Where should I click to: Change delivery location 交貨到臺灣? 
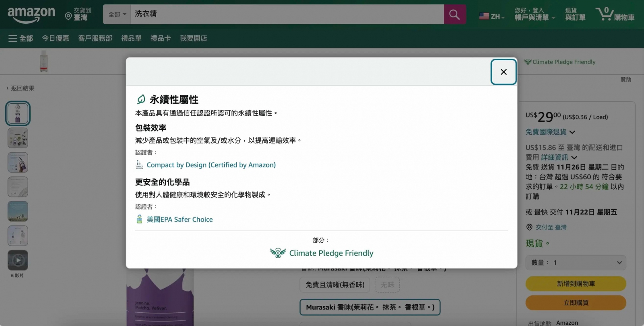(78, 14)
